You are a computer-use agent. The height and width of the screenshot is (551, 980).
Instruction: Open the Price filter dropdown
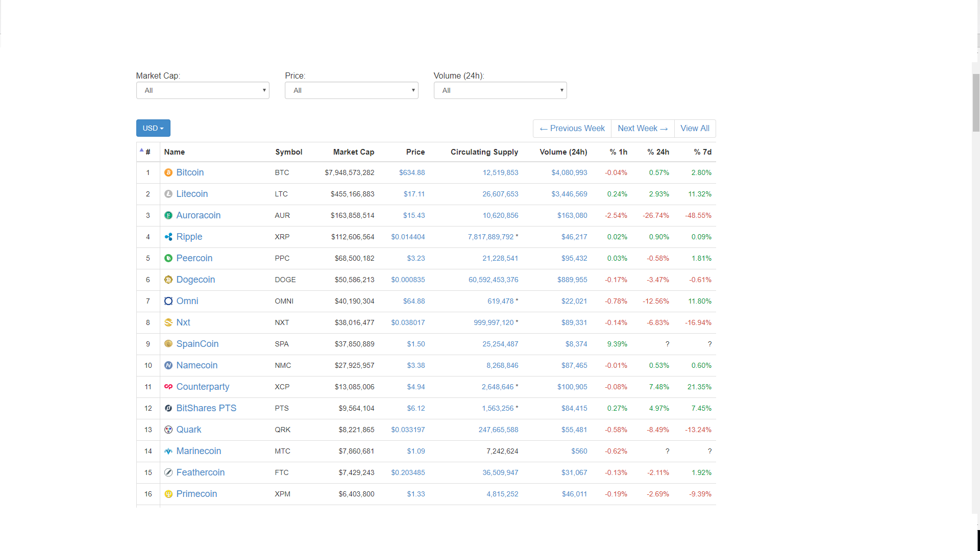coord(352,90)
